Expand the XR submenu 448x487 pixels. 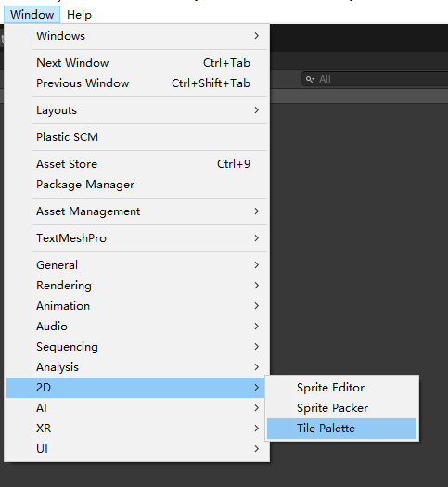tap(135, 429)
